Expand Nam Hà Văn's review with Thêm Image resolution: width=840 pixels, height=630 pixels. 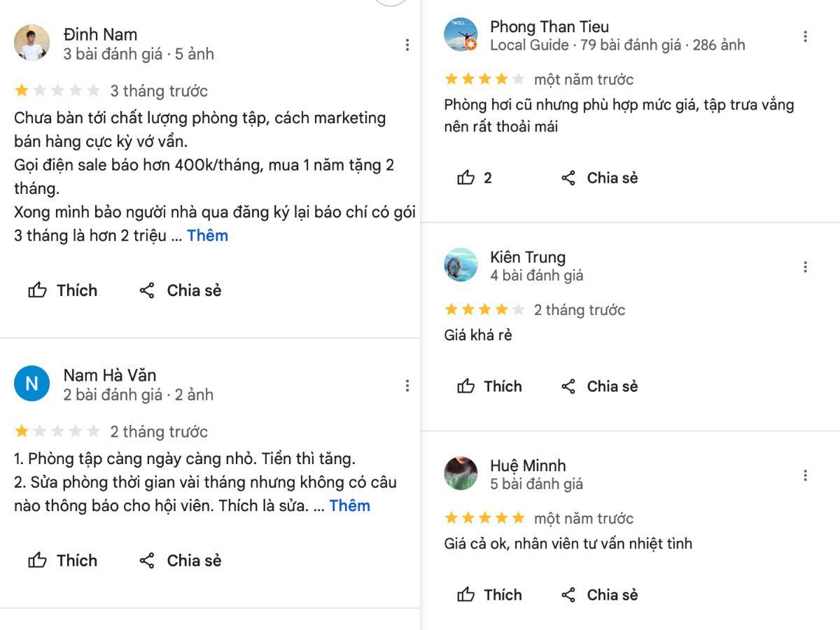click(x=349, y=506)
